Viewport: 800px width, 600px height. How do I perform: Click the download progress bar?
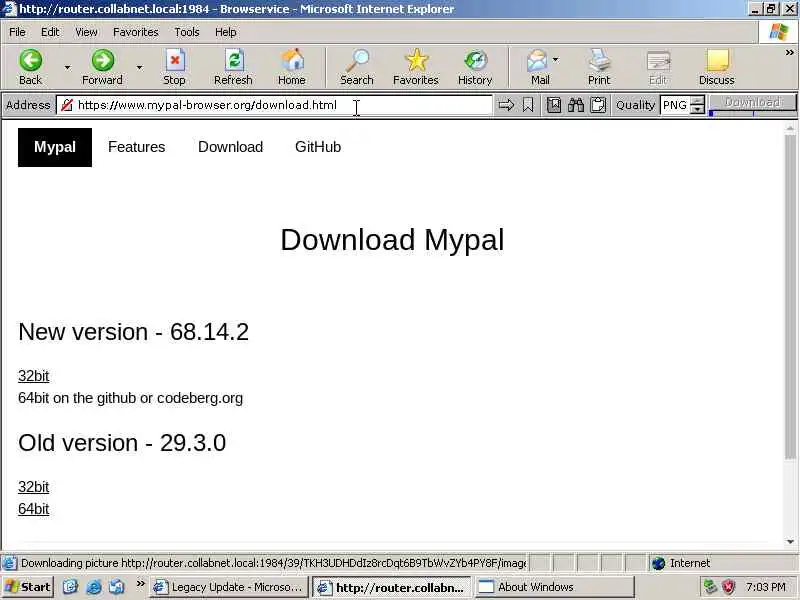pyautogui.click(x=753, y=113)
